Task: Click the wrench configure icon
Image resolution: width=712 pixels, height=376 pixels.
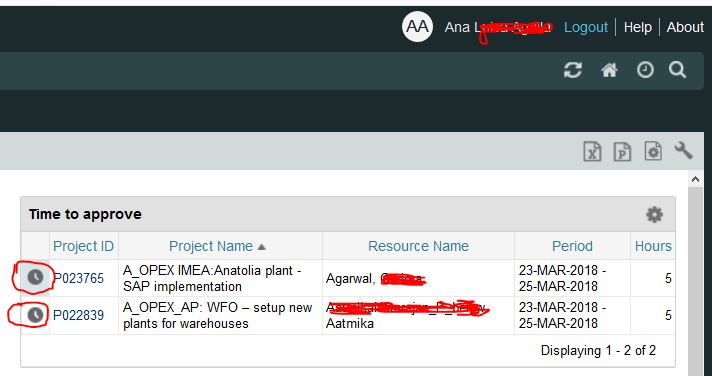Action: pyautogui.click(x=683, y=150)
